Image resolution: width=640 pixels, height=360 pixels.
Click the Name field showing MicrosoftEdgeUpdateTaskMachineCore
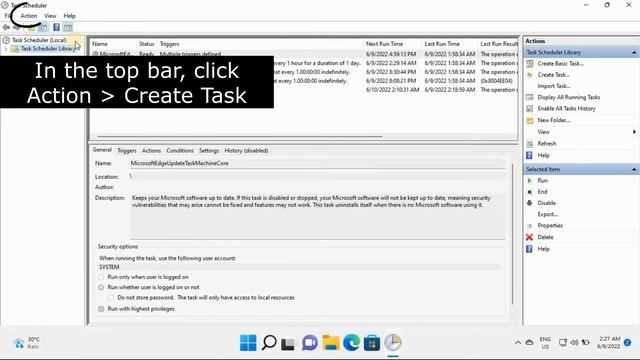pyautogui.click(x=317, y=163)
